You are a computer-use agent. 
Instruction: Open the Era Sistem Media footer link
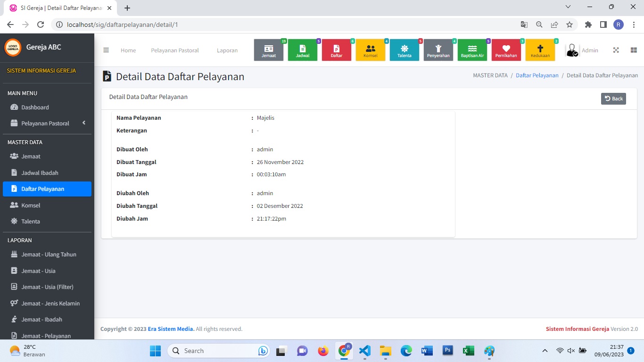(x=171, y=329)
